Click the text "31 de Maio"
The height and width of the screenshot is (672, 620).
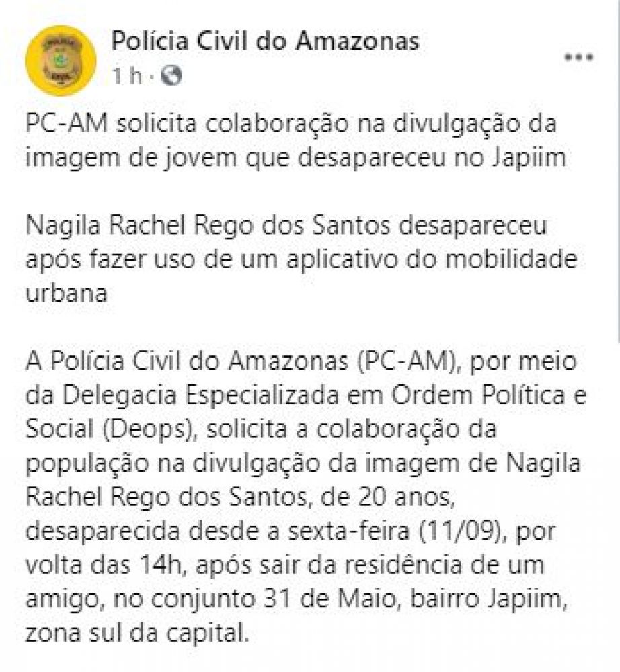pos(329,599)
